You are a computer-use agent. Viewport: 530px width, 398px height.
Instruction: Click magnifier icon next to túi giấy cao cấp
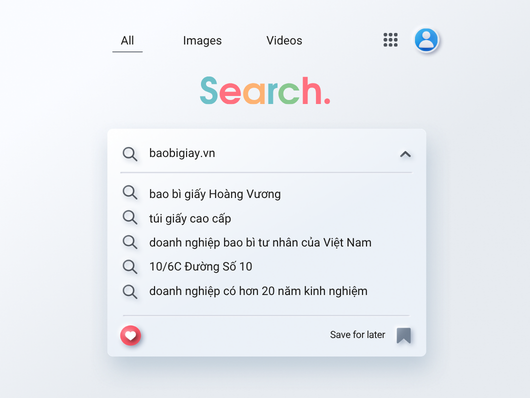[130, 217]
